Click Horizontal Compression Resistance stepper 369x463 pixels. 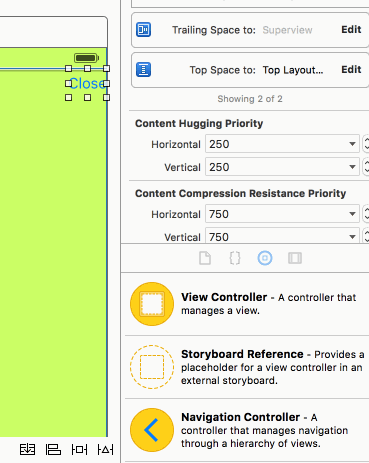366,214
